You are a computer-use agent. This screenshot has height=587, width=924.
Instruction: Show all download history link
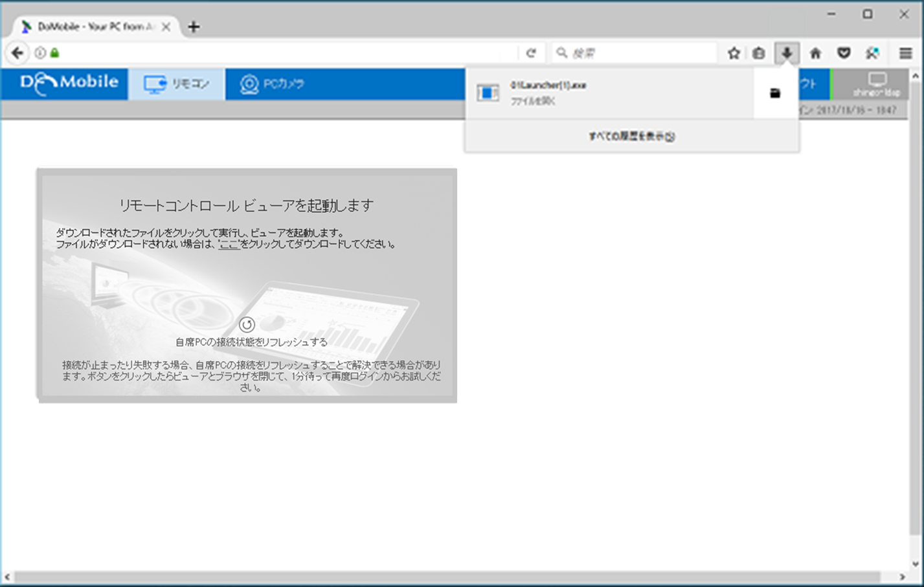tap(631, 136)
